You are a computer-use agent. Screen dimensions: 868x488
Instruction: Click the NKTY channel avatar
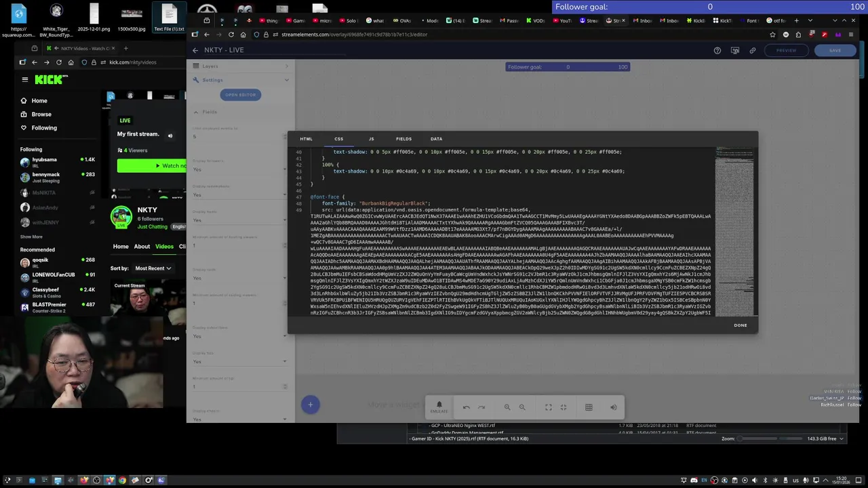[121, 216]
